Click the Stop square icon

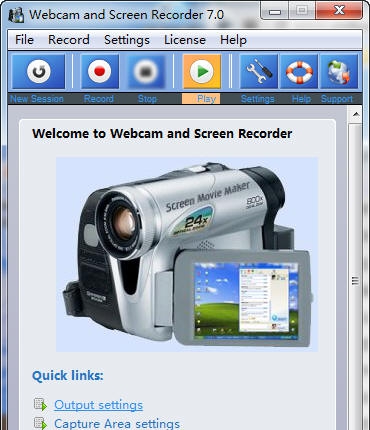click(x=146, y=72)
